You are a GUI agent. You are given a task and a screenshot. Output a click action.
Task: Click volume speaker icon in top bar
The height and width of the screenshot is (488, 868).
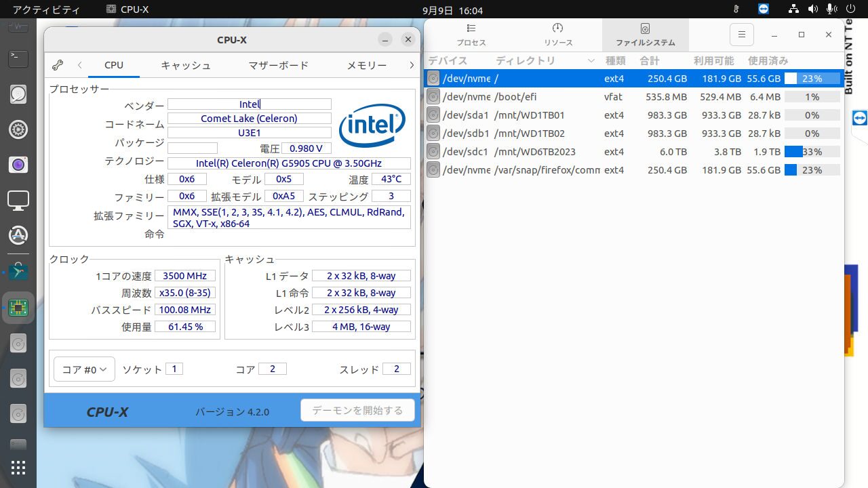[813, 9]
